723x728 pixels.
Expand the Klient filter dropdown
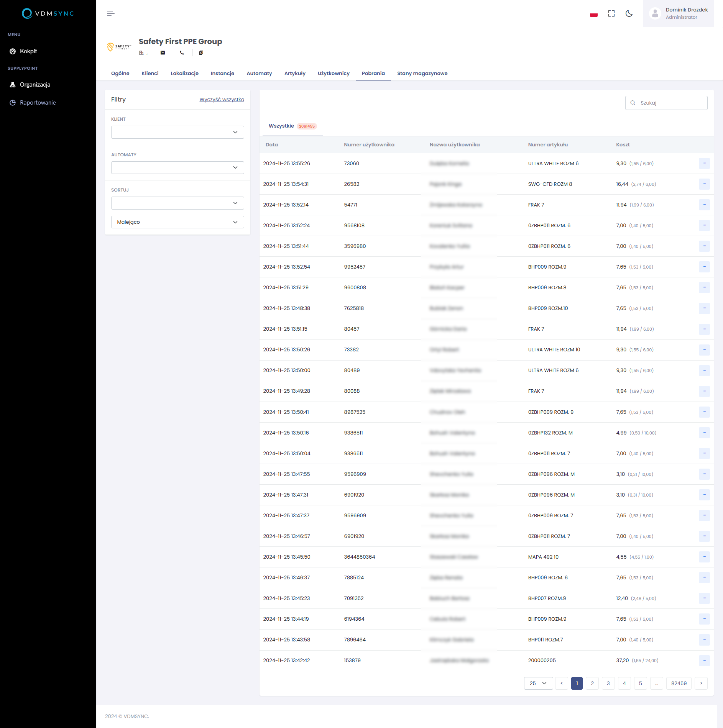pyautogui.click(x=177, y=132)
